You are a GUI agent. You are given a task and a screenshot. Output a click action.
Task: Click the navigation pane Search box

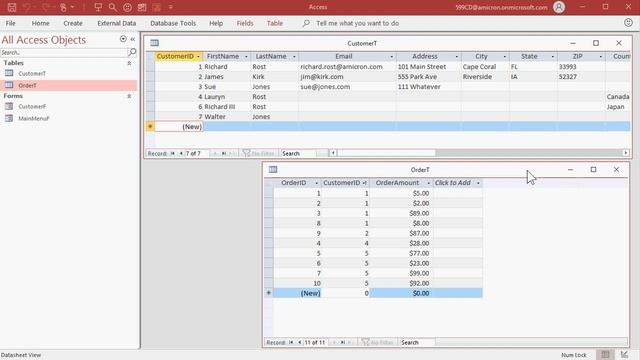tap(63, 52)
